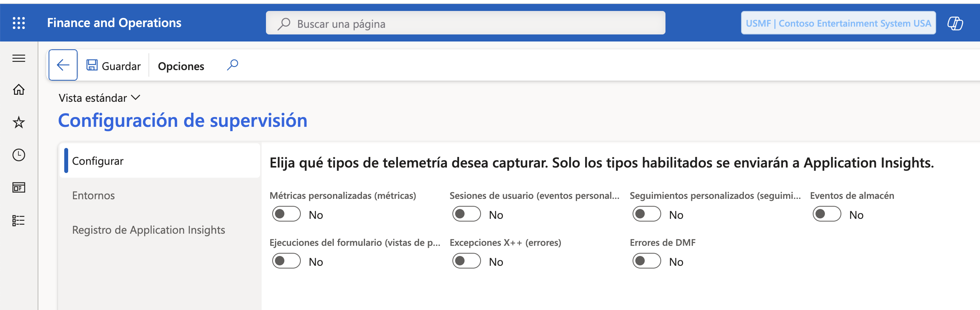Click the back arrow button

(x=63, y=65)
